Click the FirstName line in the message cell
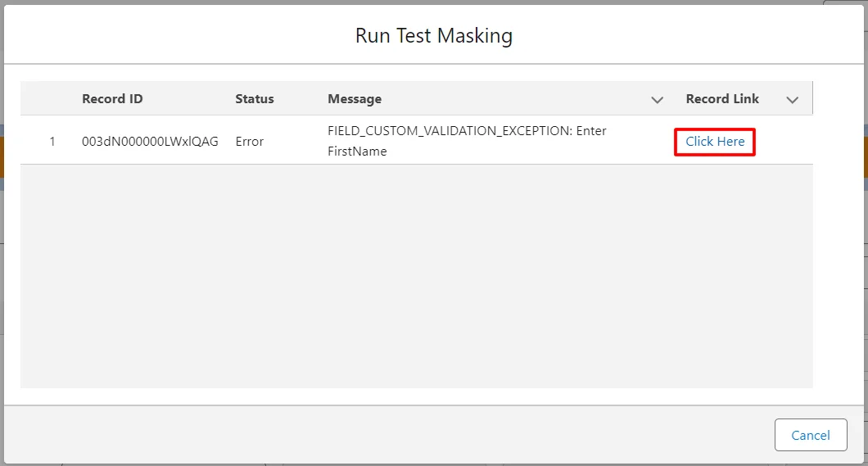Screen dimensions: 868x466 click(357, 152)
